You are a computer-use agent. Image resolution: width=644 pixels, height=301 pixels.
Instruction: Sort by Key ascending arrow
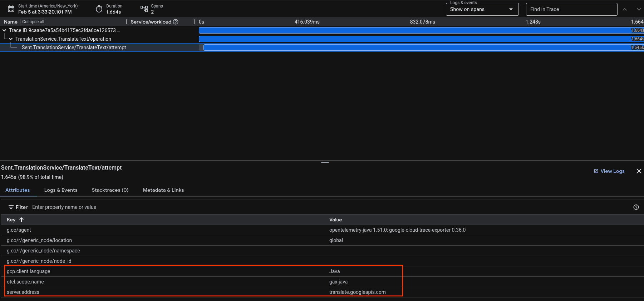(21, 220)
